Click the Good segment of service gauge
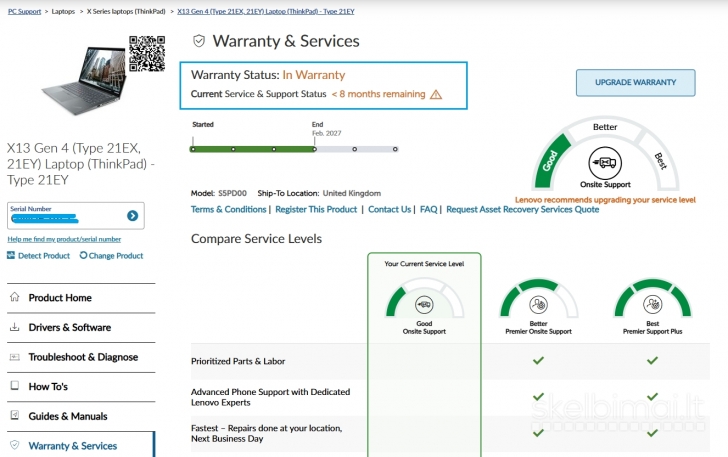This screenshot has width=728, height=457. [x=551, y=161]
